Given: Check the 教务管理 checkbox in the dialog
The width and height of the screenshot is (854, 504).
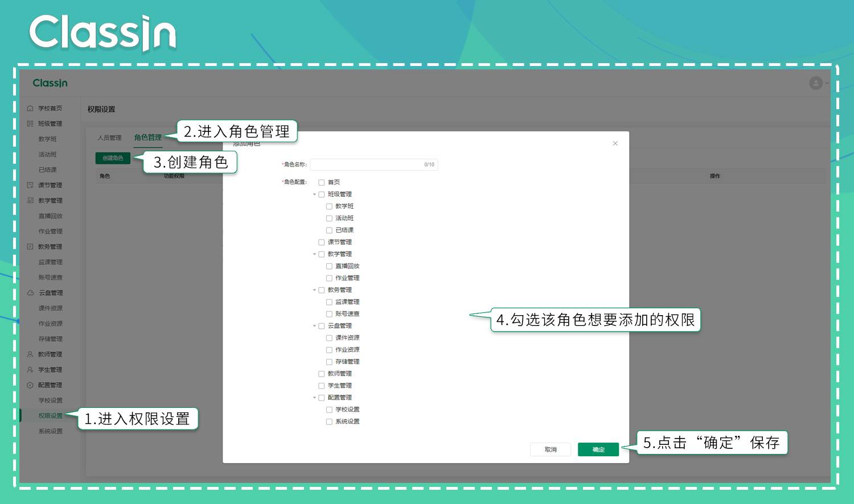Looking at the screenshot, I should [x=322, y=290].
